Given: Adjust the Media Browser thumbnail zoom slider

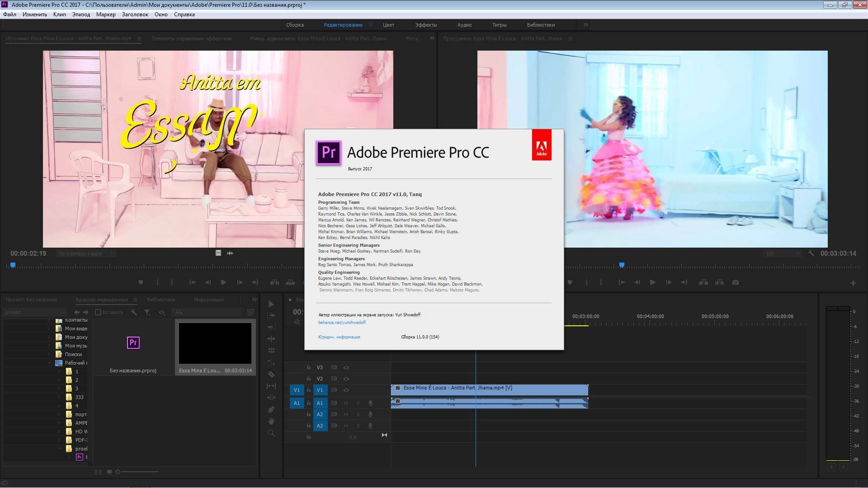Looking at the screenshot, I should 137,472.
